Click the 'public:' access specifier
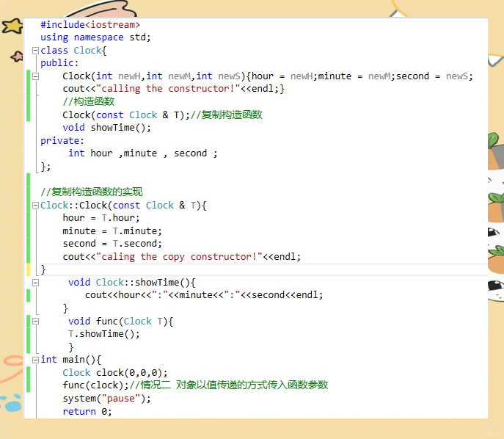This screenshot has width=504, height=439. pos(59,63)
